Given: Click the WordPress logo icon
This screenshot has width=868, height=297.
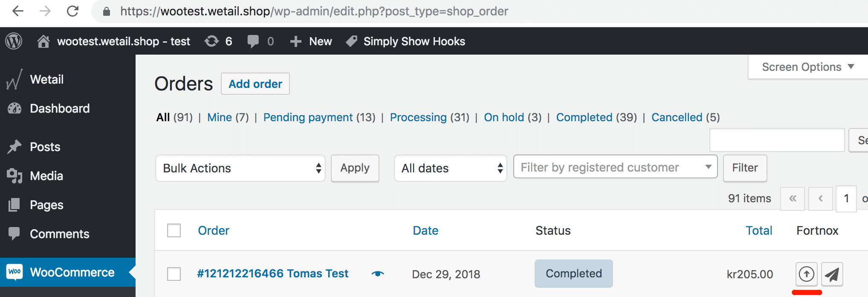Looking at the screenshot, I should tap(14, 41).
